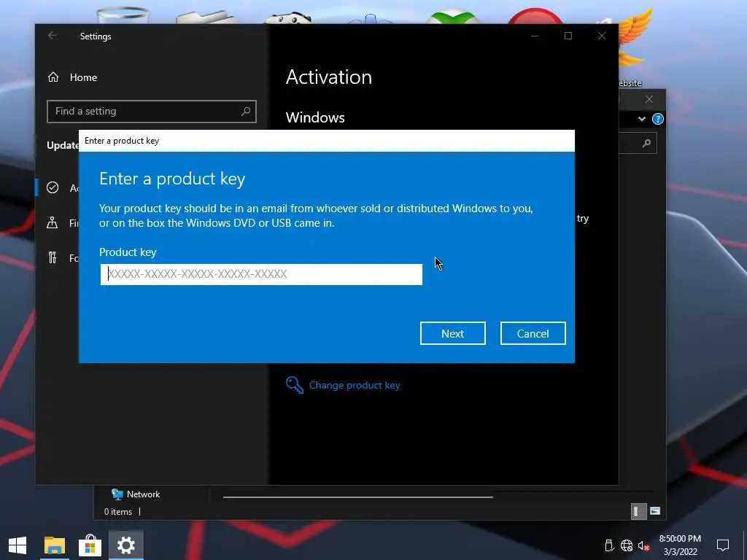Click the magnifier icon in Find a setting
747x560 pixels.
(x=246, y=112)
